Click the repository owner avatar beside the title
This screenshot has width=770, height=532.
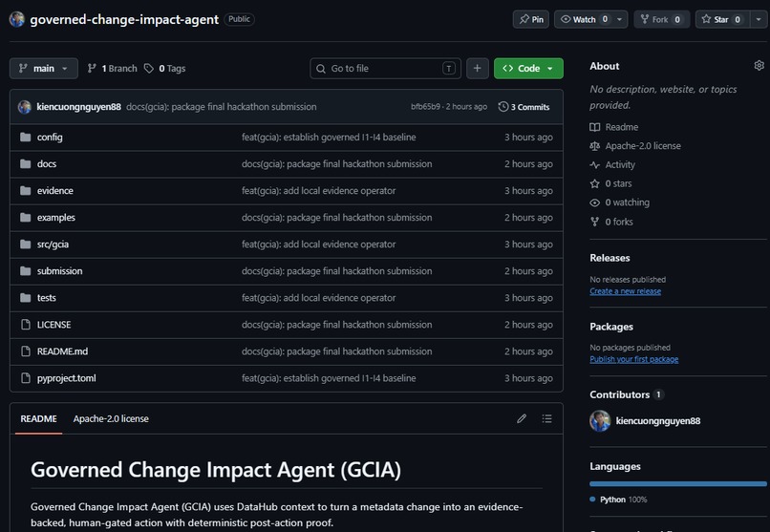click(16, 19)
